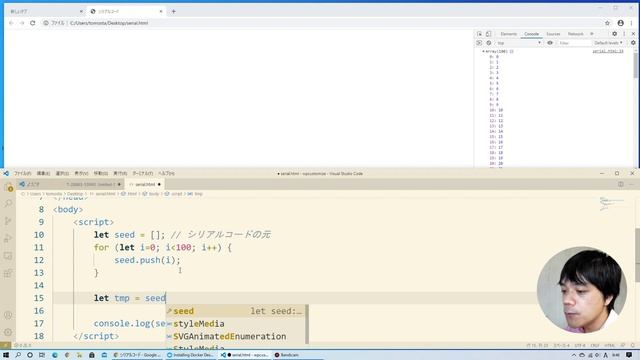Click the clear console icon
The image size is (640, 360).
pyautogui.click(x=489, y=43)
